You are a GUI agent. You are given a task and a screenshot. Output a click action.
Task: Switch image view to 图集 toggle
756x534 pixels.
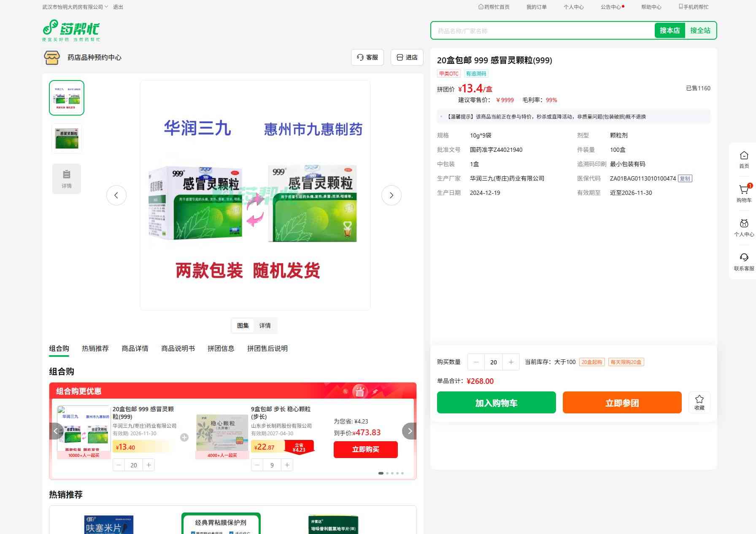[243, 326]
